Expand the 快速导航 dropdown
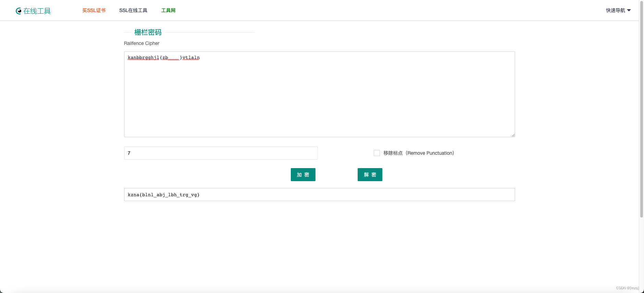Screen dimensions: 644x293 point(618,10)
